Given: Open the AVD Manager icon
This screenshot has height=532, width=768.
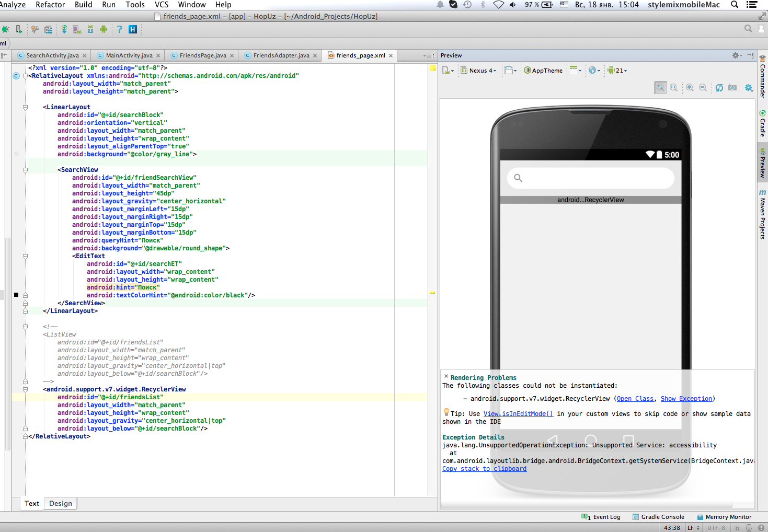Looking at the screenshot, I should point(77,29).
